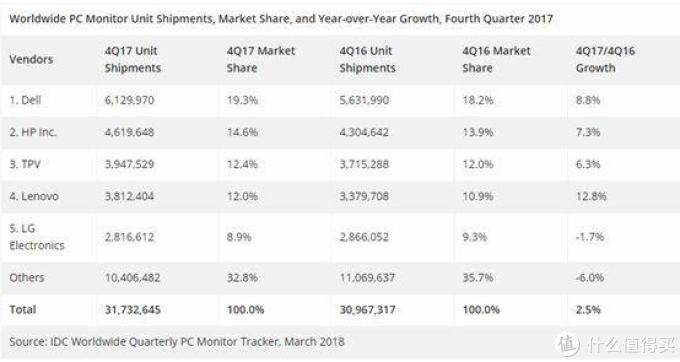Image resolution: width=680 pixels, height=362 pixels.
Task: Click the 4Q16 Market Share header
Action: tap(496, 59)
